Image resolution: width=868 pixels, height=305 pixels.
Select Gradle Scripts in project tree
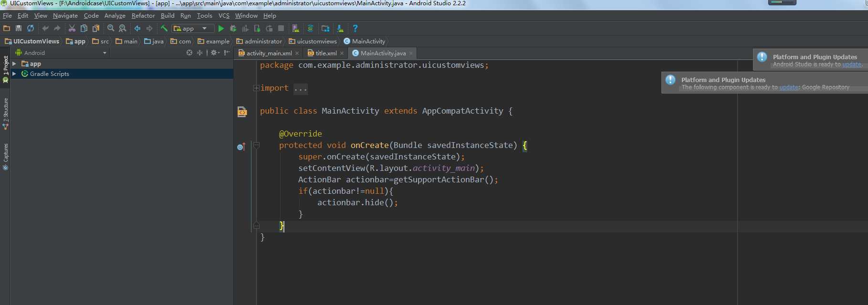[50, 74]
